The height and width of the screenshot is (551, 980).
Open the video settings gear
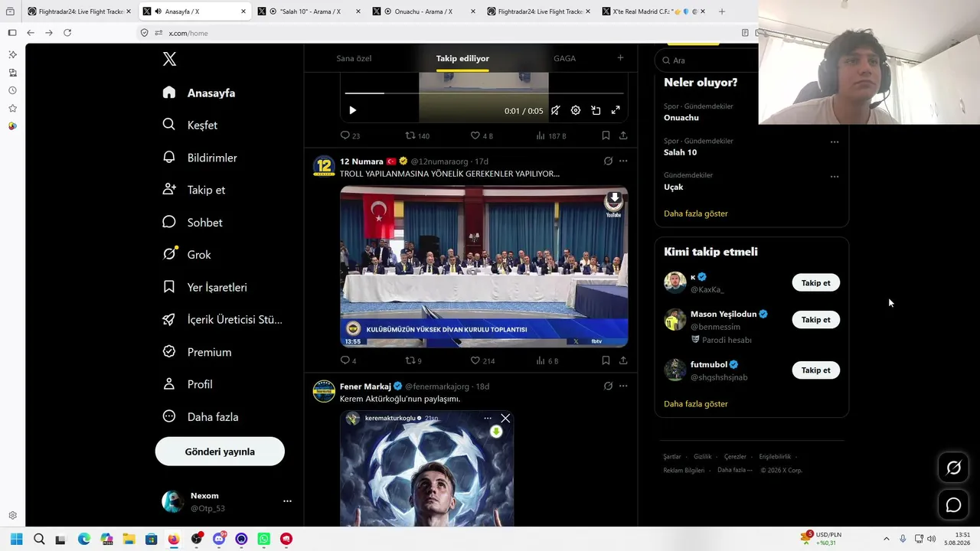click(x=576, y=110)
